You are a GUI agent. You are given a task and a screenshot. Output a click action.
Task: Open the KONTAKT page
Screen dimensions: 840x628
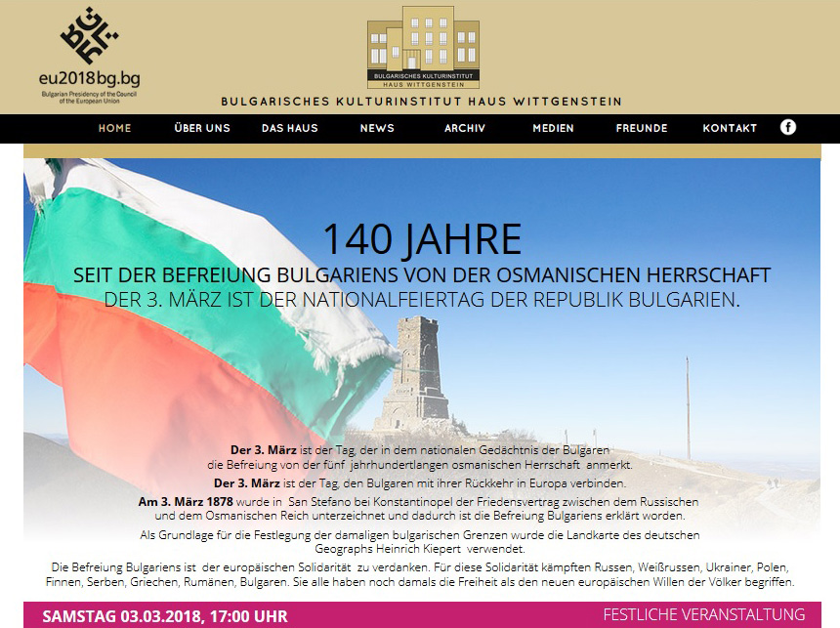[x=730, y=128]
